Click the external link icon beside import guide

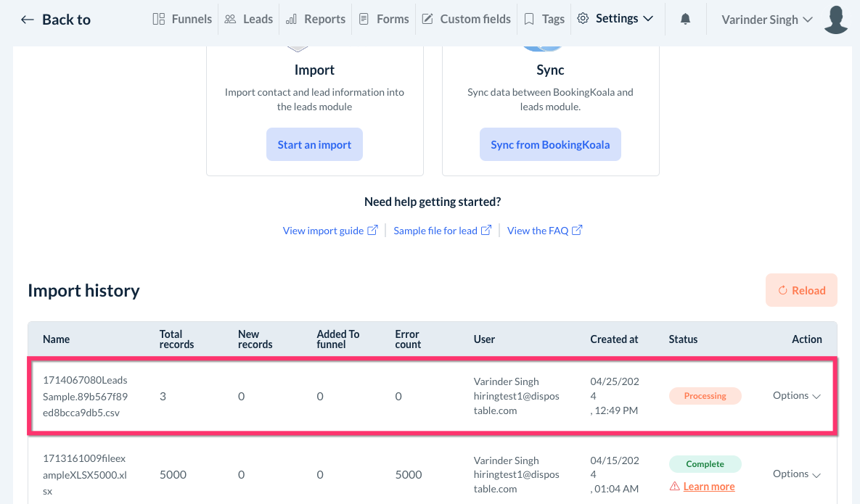coord(372,230)
